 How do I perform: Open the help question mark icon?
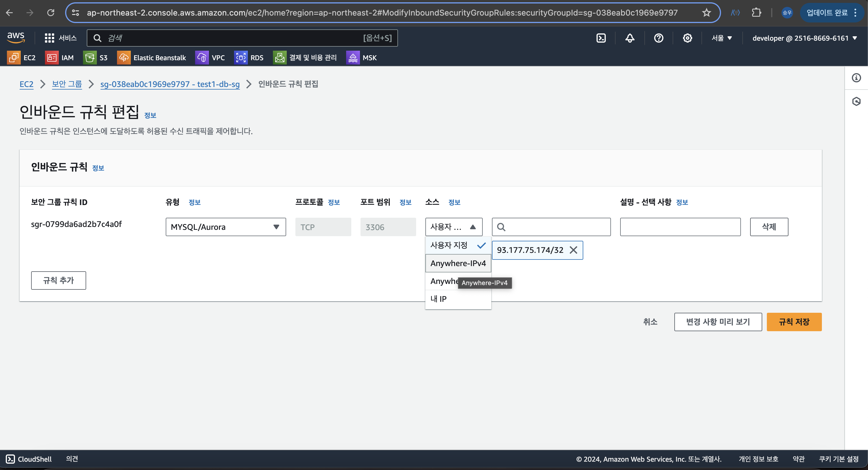tap(658, 38)
